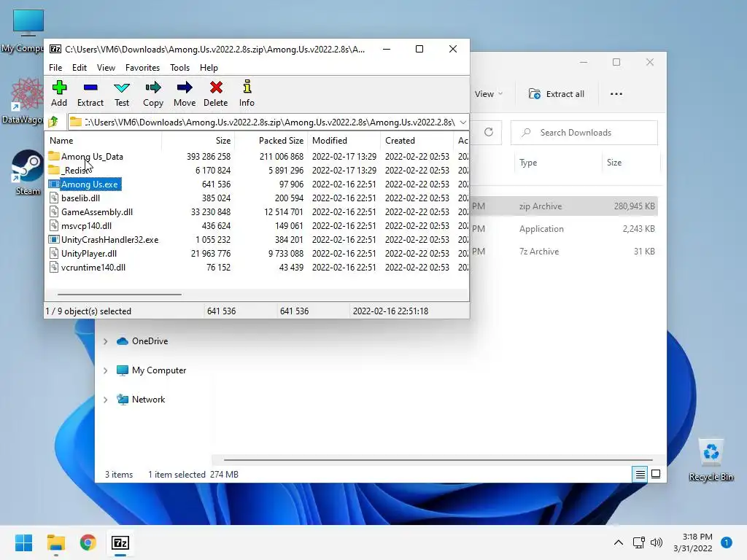This screenshot has width=747, height=560.
Task: Open the Info toolbar icon
Action: (x=247, y=93)
